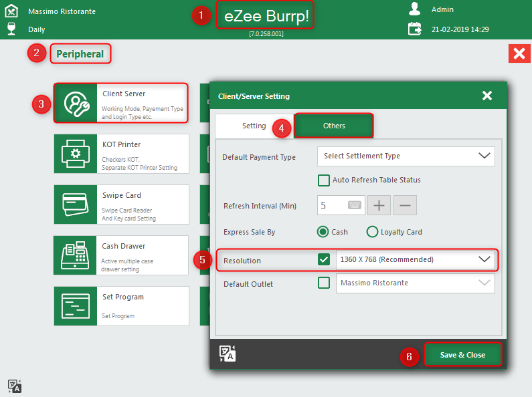Viewport: 532px width, 397px height.
Task: Open the Swipe Card tile icon
Action: point(76,205)
